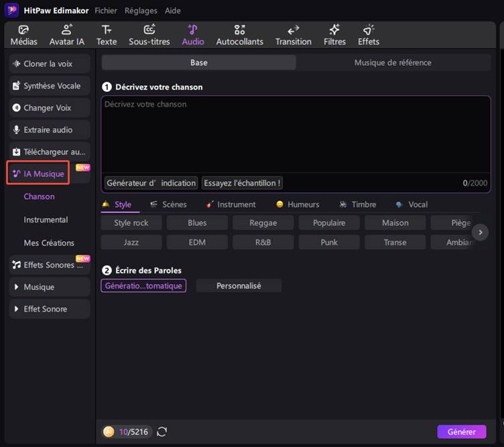Expand the Effet Sonore section
The image size is (504, 447).
click(x=50, y=309)
